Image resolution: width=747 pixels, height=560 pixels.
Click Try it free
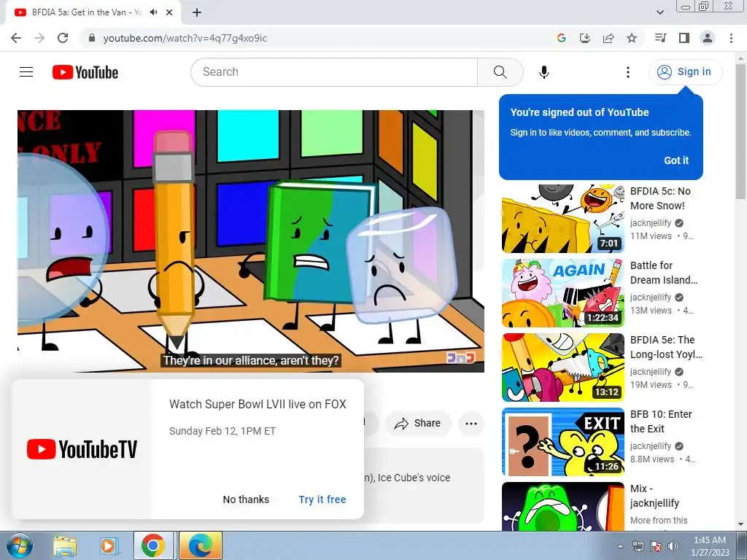pyautogui.click(x=322, y=499)
